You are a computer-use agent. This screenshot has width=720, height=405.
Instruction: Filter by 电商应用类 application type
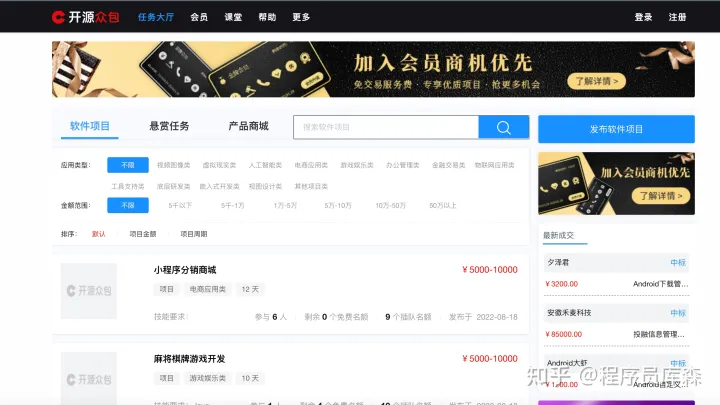click(x=311, y=165)
